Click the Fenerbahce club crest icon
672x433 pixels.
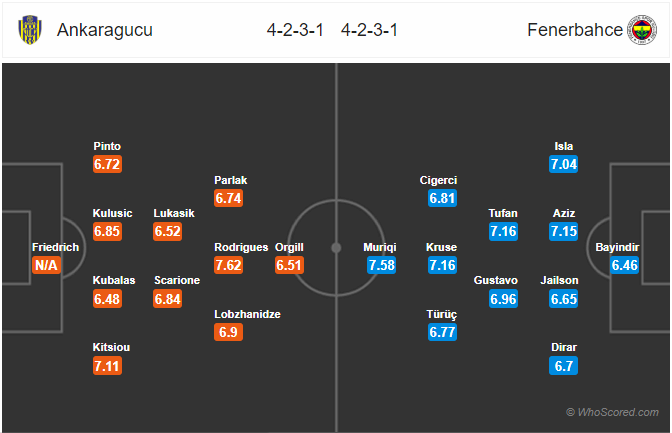pos(642,30)
